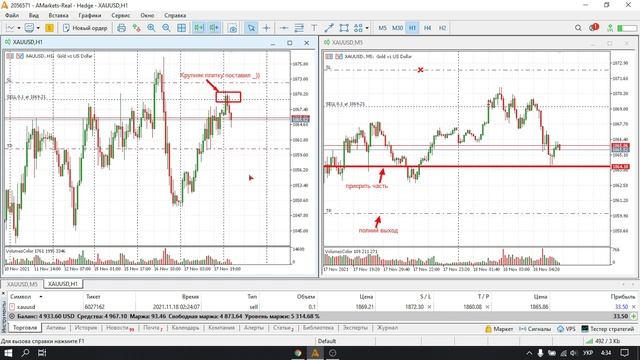Open the chart template screen icon
The width and height of the screenshot is (640, 360).
(x=29, y=28)
